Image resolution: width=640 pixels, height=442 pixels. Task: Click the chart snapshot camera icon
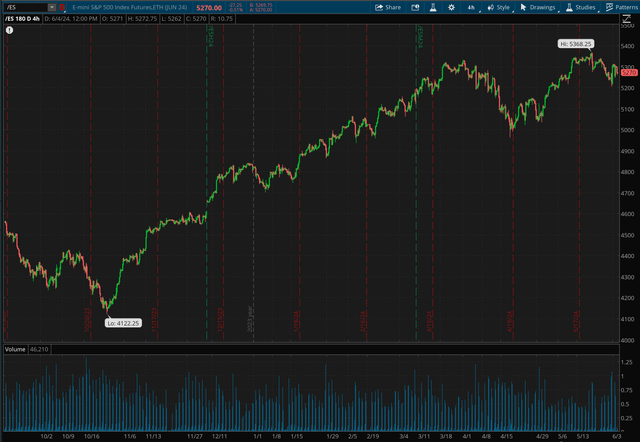pos(415,7)
